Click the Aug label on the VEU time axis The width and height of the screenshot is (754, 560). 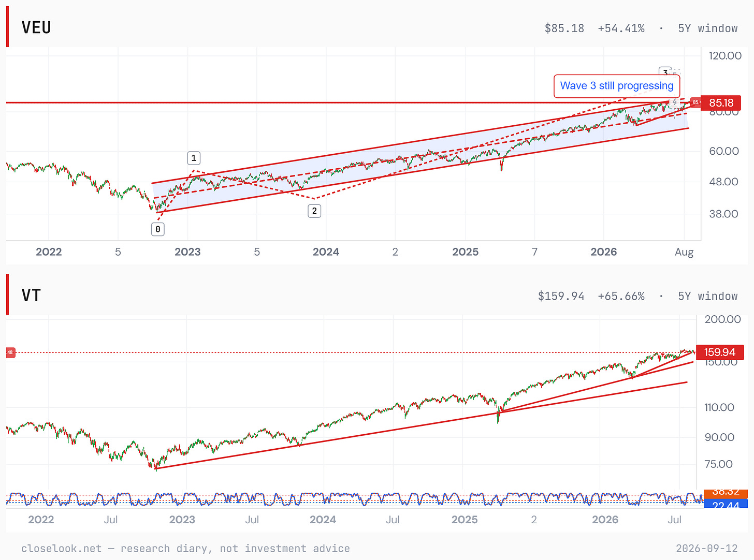(684, 252)
